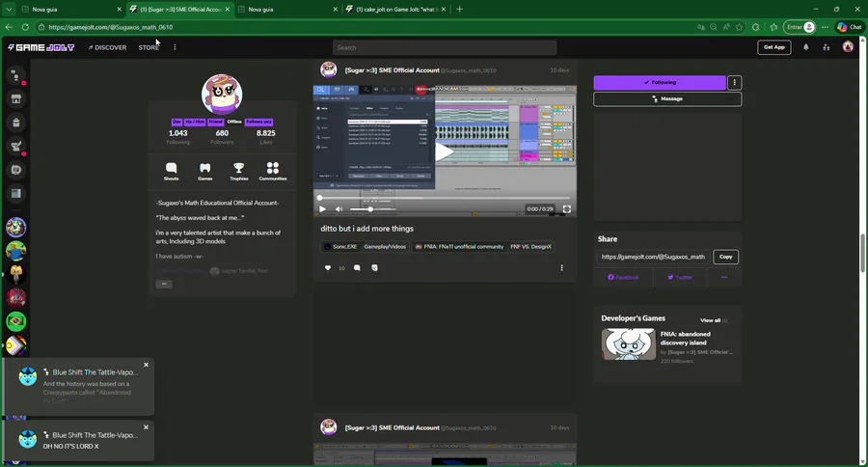Share the profile on Twitter
The width and height of the screenshot is (868, 467).
pos(680,278)
